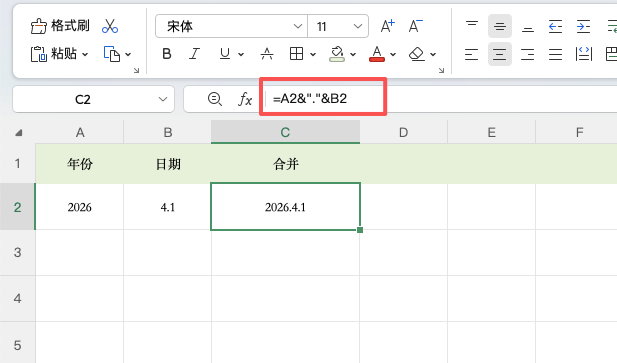The height and width of the screenshot is (363, 617).
Task: Select row 3 header
Action: pos(18,252)
